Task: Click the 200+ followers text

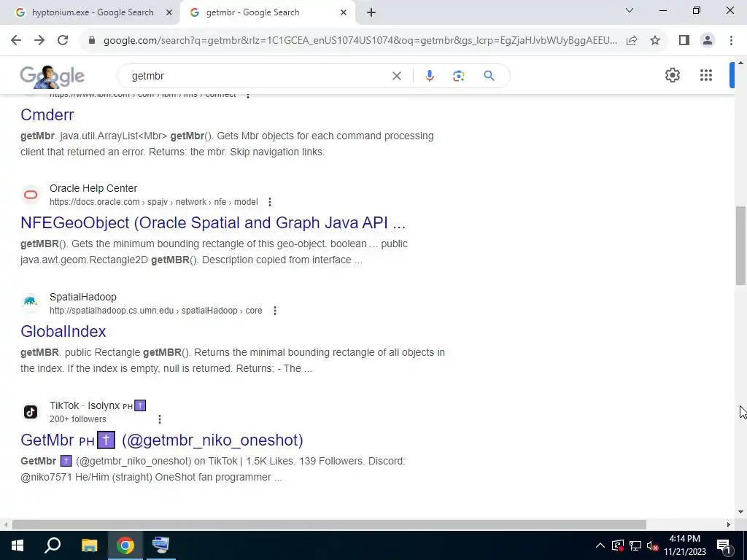Action: pos(77,419)
